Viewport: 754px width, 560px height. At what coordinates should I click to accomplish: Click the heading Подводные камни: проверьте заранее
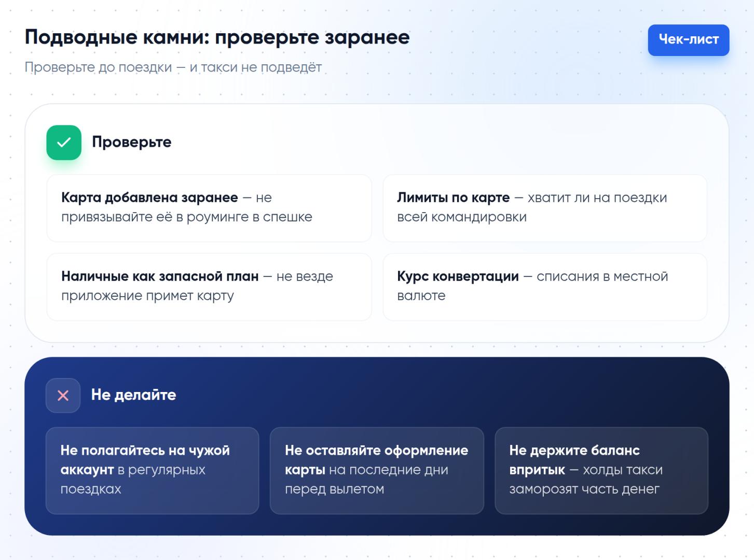point(217,37)
